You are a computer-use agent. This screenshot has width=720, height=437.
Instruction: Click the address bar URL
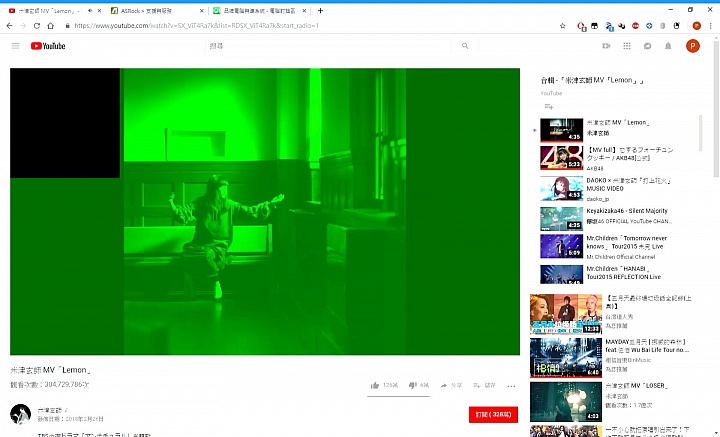tap(197, 26)
